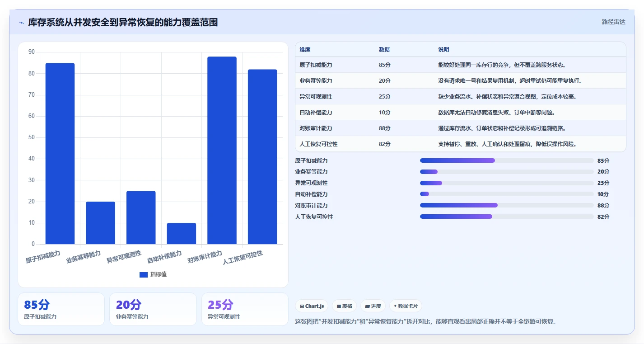This screenshot has height=344, width=644.
Task: Select the 对账审计能力 table row cell
Action: pos(316,128)
